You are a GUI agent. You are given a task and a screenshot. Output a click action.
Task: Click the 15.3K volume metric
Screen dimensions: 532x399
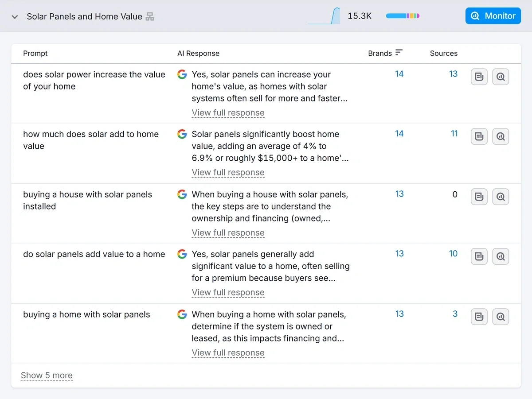[360, 15]
